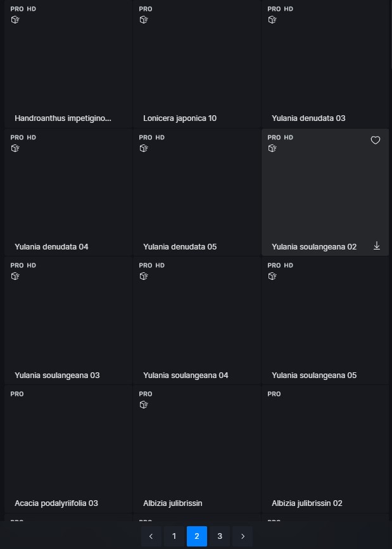Click HD badge on Yulania denudata 05

click(160, 137)
